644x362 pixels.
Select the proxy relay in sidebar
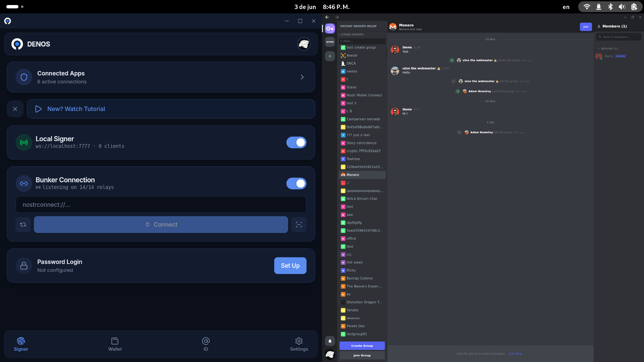(x=330, y=42)
